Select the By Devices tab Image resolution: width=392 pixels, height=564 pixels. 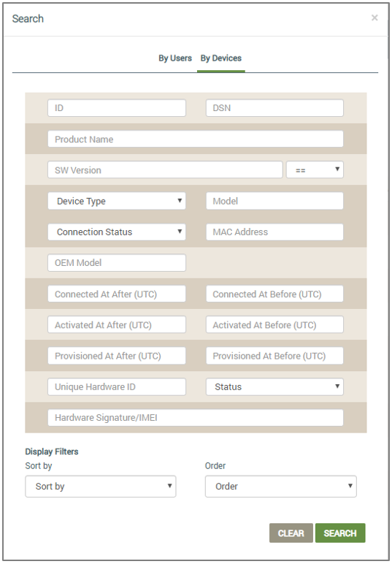coord(221,58)
